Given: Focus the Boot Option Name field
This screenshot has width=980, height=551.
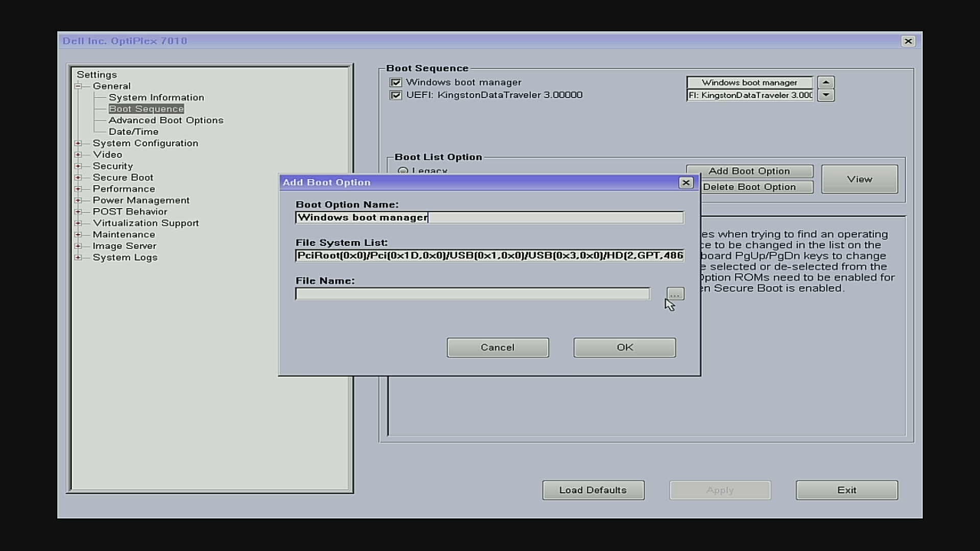Looking at the screenshot, I should tap(489, 218).
